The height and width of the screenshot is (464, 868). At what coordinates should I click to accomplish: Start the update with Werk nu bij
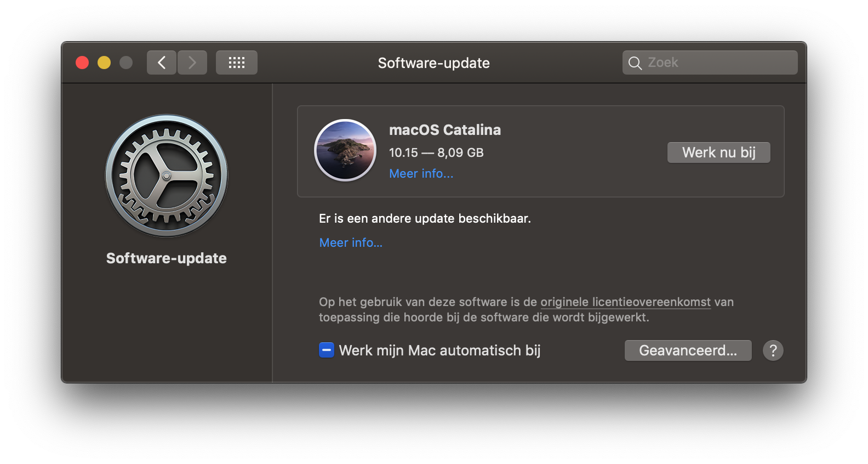pyautogui.click(x=719, y=152)
